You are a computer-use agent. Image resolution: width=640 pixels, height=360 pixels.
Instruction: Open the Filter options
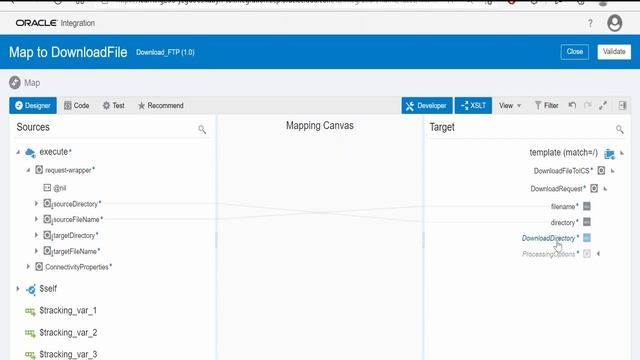point(547,105)
